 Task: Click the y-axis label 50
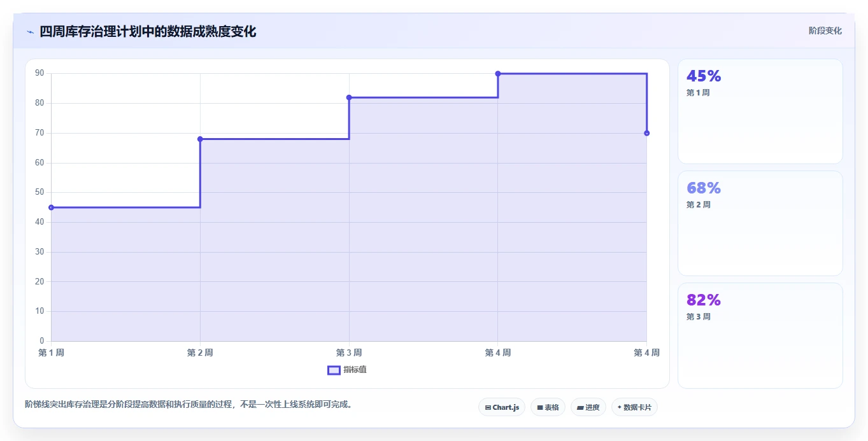(x=39, y=192)
